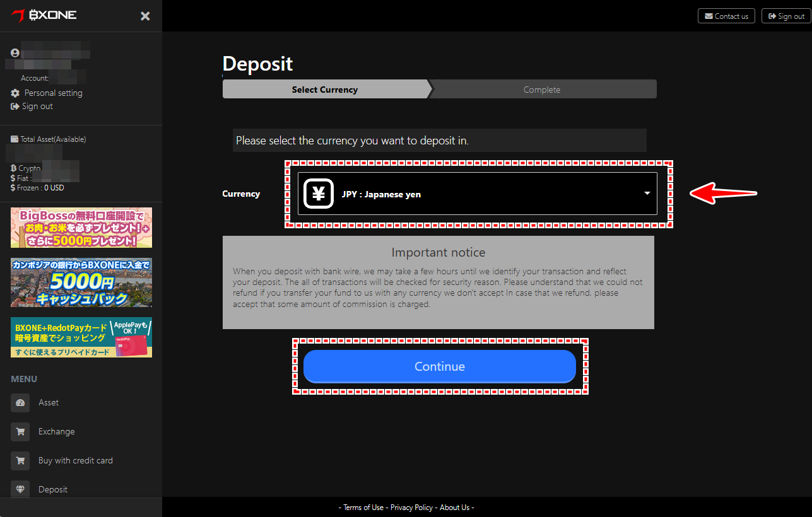Click the Asset dashboard icon in menu
The width and height of the screenshot is (812, 517).
20,403
